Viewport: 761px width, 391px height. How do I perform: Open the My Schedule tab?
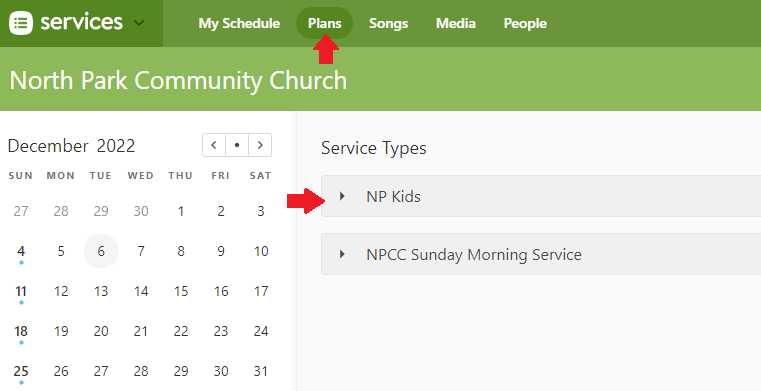(239, 23)
